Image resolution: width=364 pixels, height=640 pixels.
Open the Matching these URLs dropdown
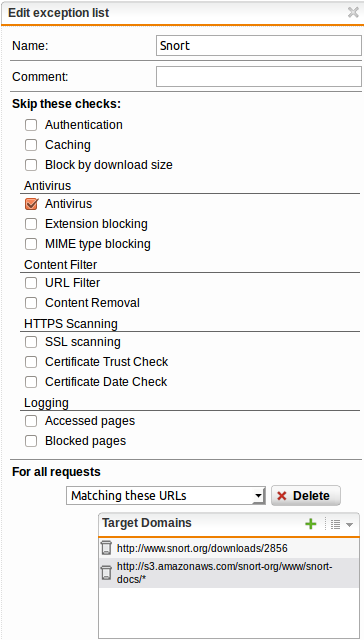pos(166,496)
